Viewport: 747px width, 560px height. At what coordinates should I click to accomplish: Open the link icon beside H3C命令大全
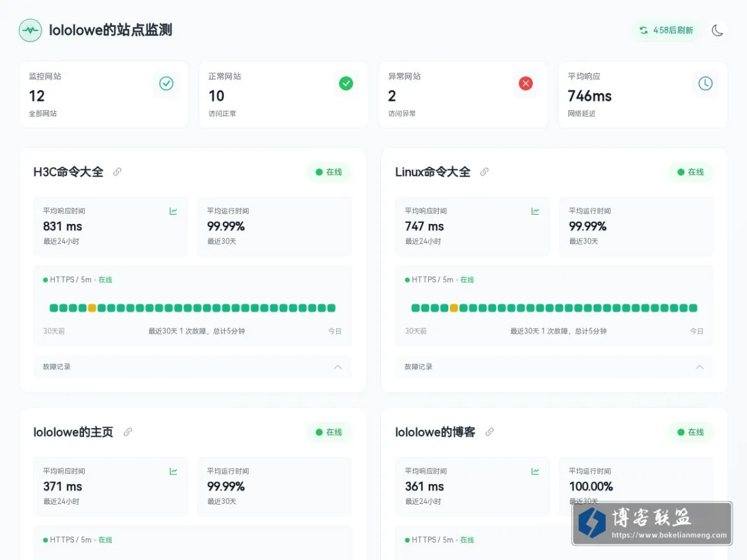pos(117,172)
